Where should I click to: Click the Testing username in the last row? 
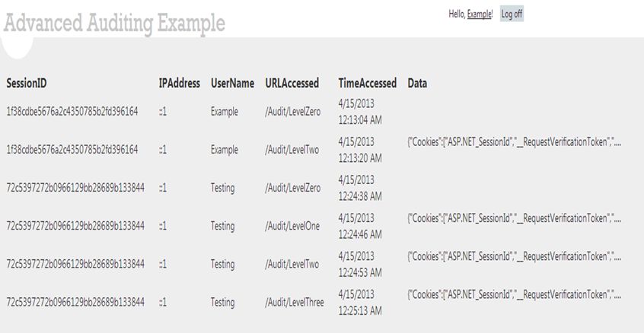click(222, 303)
